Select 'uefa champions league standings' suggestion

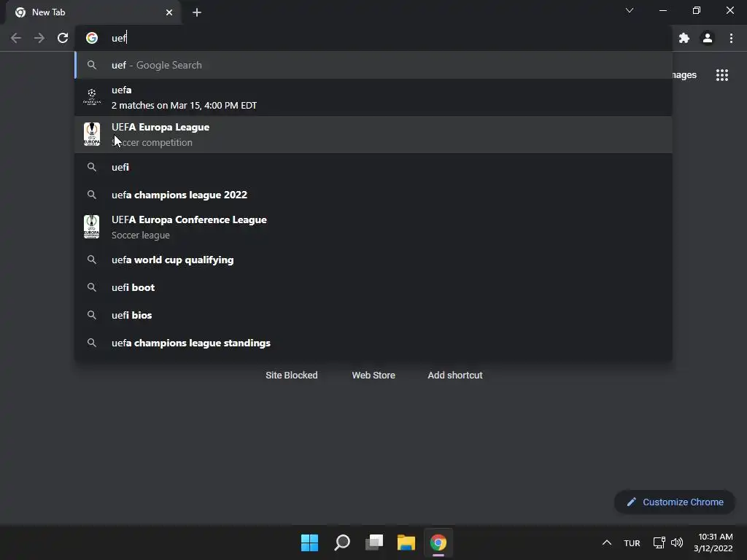373,343
